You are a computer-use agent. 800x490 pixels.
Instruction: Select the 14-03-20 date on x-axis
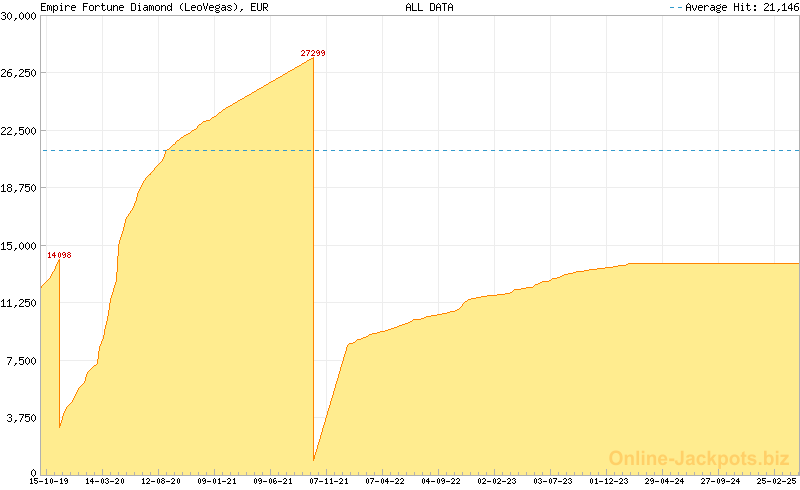pos(105,481)
